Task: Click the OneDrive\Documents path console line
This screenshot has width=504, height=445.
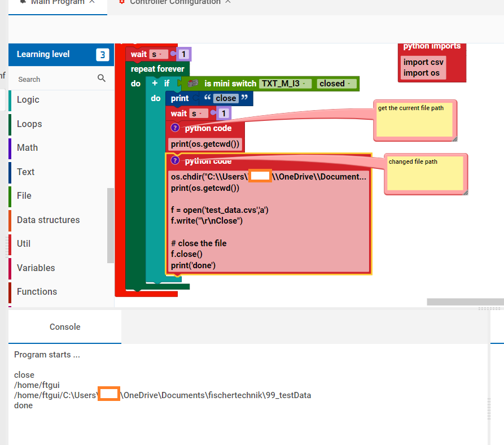Action: pyautogui.click(x=163, y=395)
